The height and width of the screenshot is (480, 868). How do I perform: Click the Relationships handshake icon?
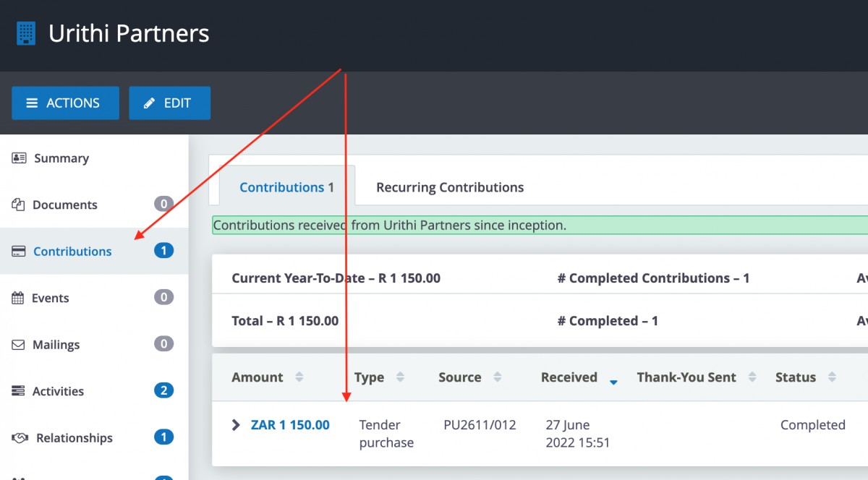coord(20,438)
